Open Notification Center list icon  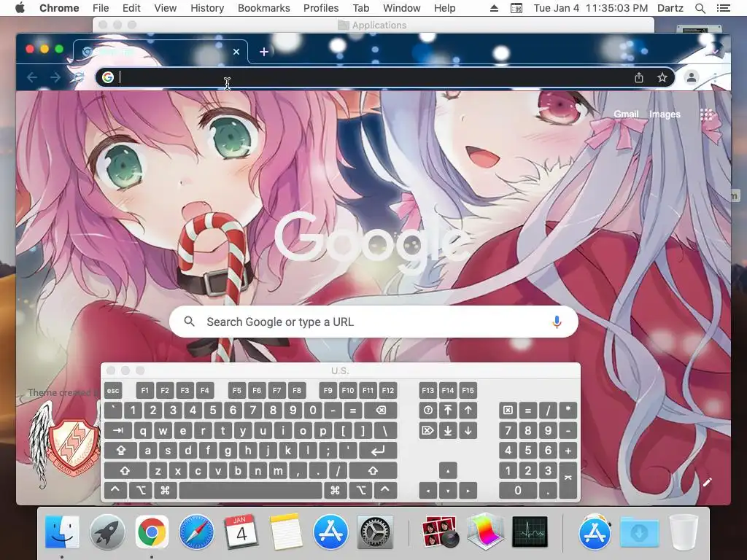pyautogui.click(x=723, y=8)
